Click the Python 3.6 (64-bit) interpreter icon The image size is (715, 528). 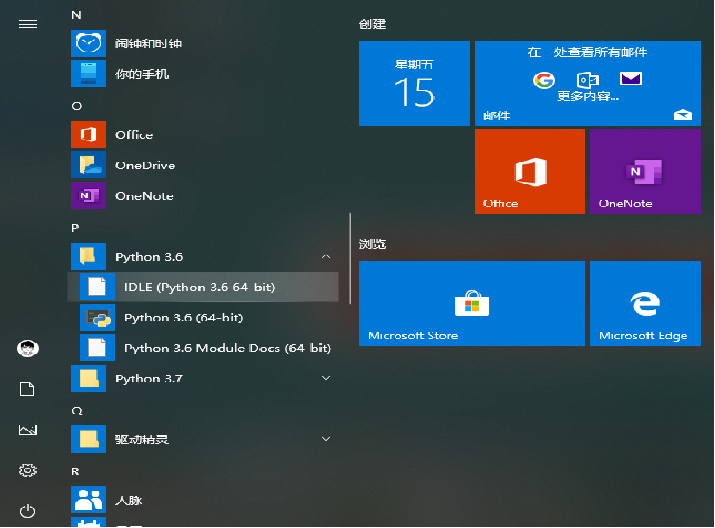tap(98, 317)
